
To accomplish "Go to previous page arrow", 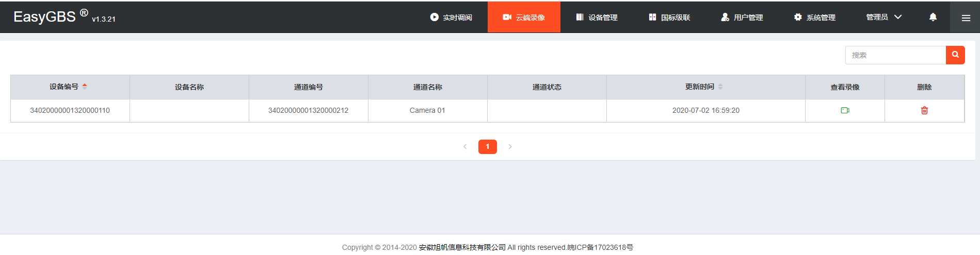I will click(465, 147).
